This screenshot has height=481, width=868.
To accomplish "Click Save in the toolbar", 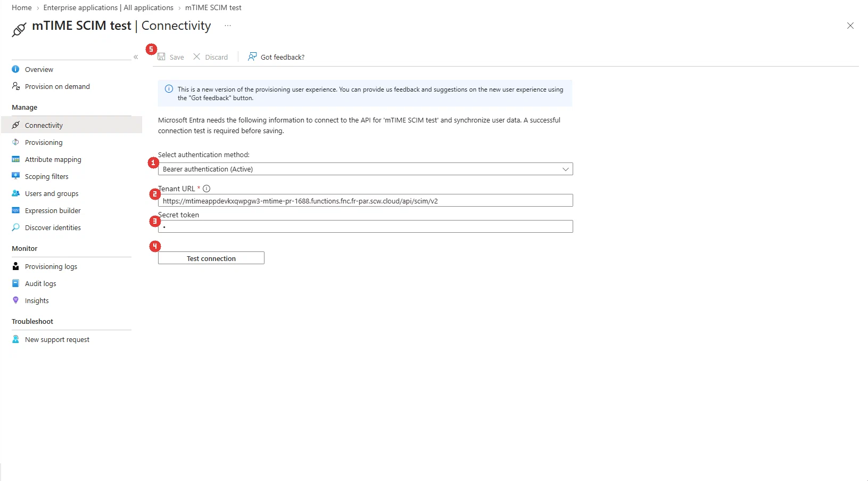I will coord(171,57).
